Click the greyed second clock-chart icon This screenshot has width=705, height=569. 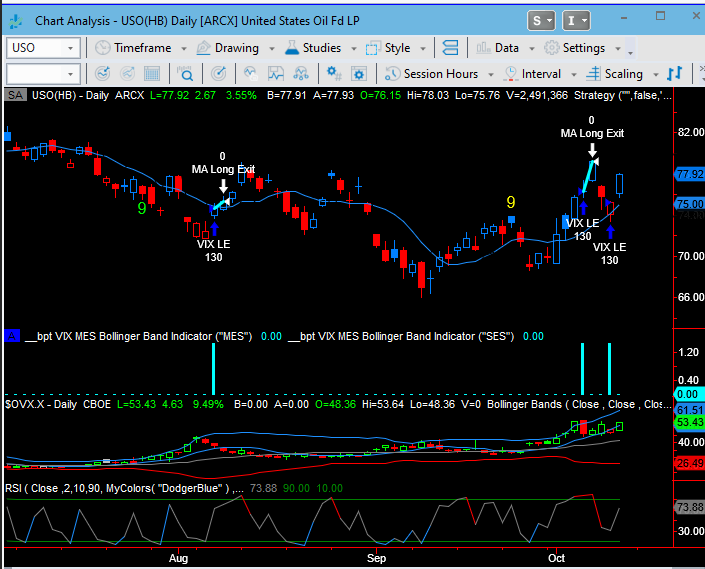[x=127, y=74]
